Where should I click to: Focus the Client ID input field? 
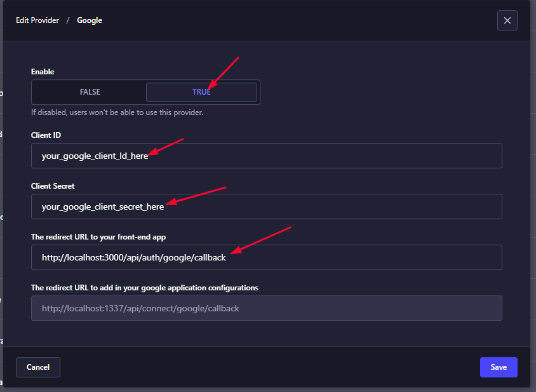click(266, 156)
